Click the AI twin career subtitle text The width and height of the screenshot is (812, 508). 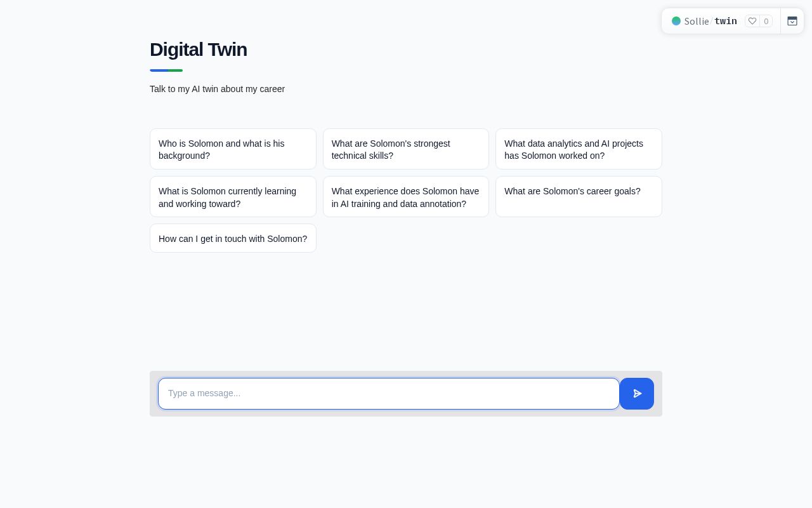(x=217, y=89)
